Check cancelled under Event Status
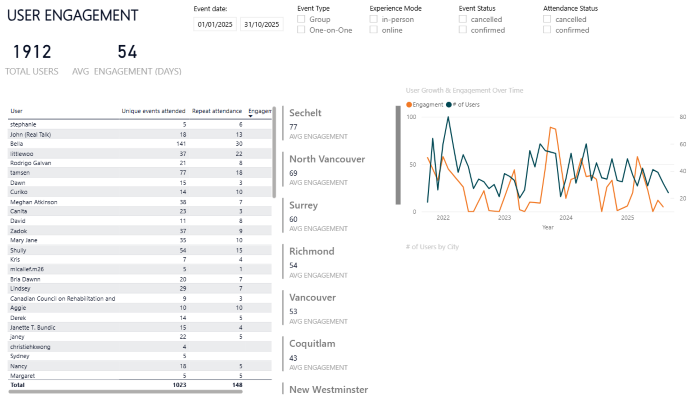This screenshot has height=401, width=700. click(x=463, y=20)
